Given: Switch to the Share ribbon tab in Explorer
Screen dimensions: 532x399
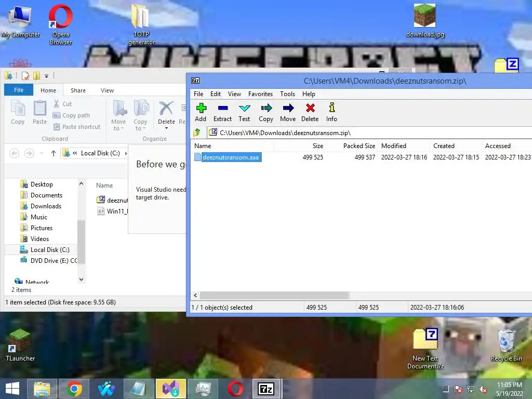Looking at the screenshot, I should click(x=78, y=90).
